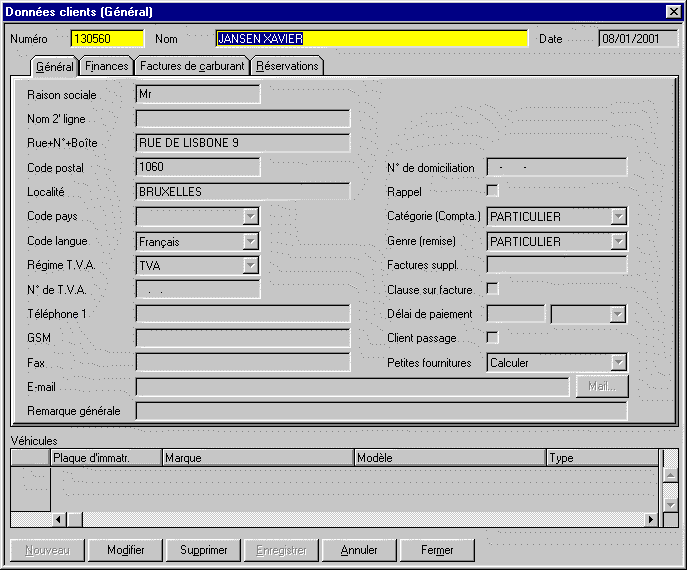
Task: Tick the Rappel checkbox
Action: 492,191
